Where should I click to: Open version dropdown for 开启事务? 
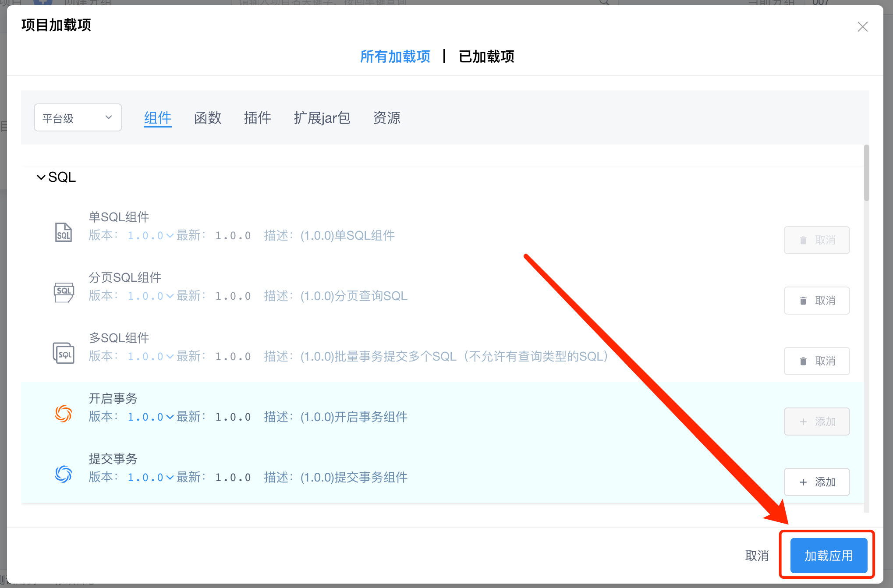pos(150,417)
